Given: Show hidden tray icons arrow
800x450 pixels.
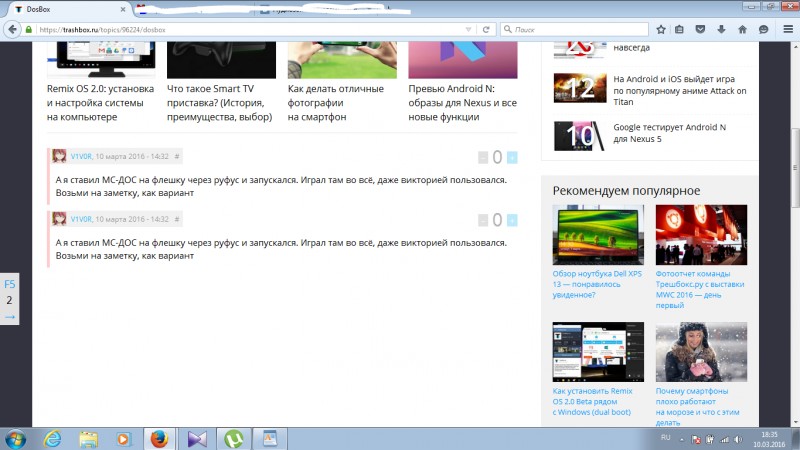Looking at the screenshot, I should coord(682,439).
